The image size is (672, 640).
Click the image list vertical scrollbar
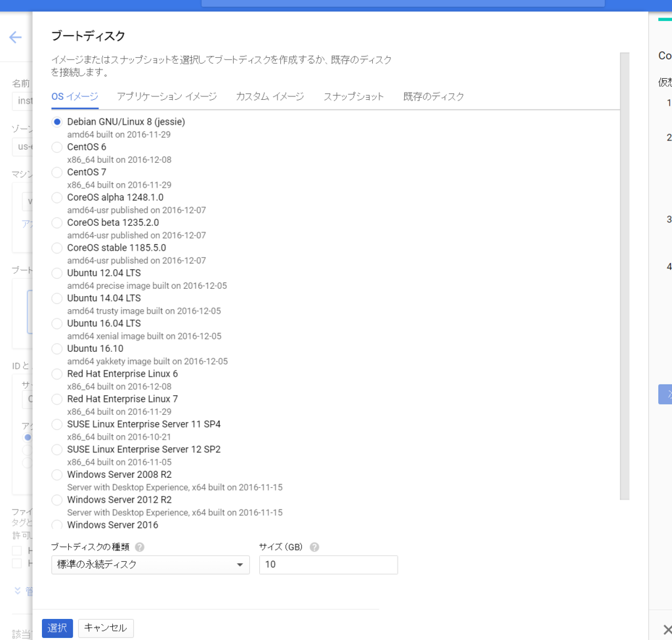coord(625,276)
